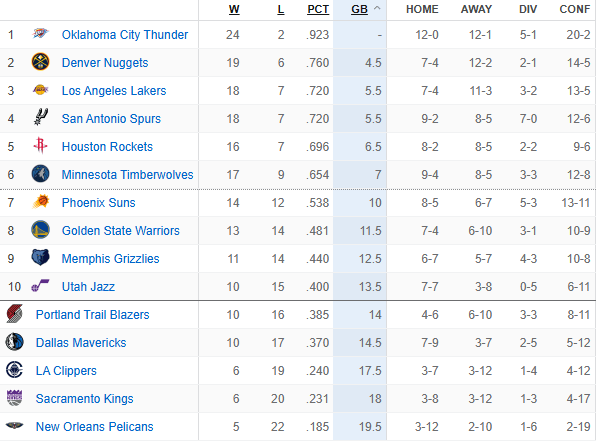Click the Minnesota Timberwolves logo
Image resolution: width=596 pixels, height=441 pixels.
click(x=40, y=174)
